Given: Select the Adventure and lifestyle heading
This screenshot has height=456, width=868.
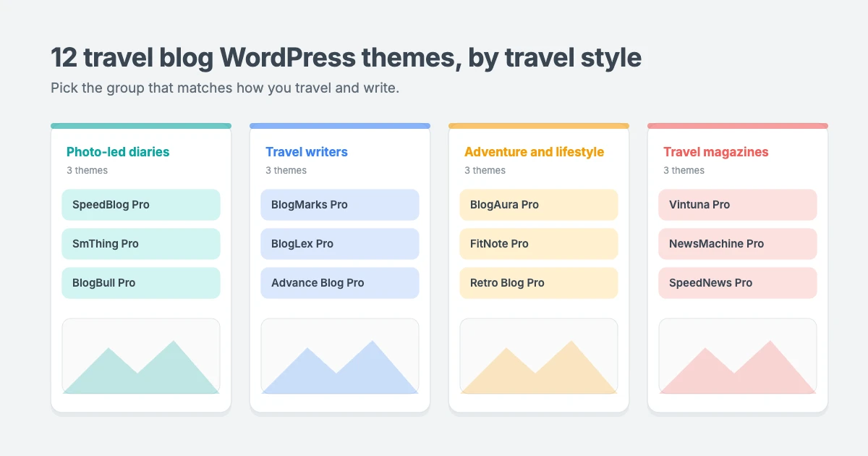Looking at the screenshot, I should (x=534, y=152).
